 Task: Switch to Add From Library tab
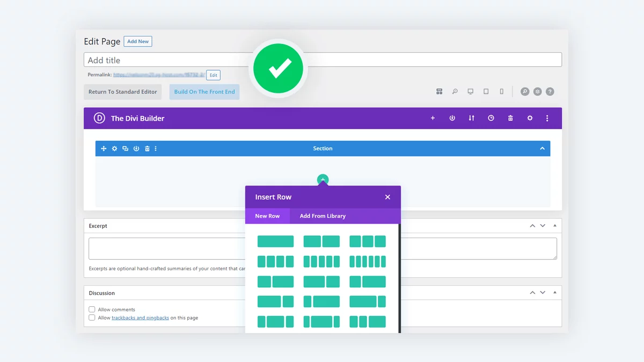(323, 216)
